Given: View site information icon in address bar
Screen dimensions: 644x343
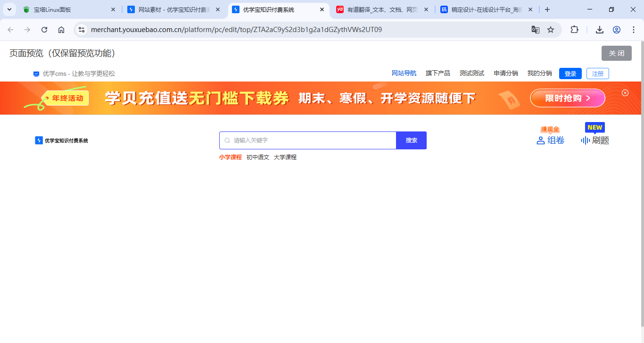Looking at the screenshot, I should 82,30.
